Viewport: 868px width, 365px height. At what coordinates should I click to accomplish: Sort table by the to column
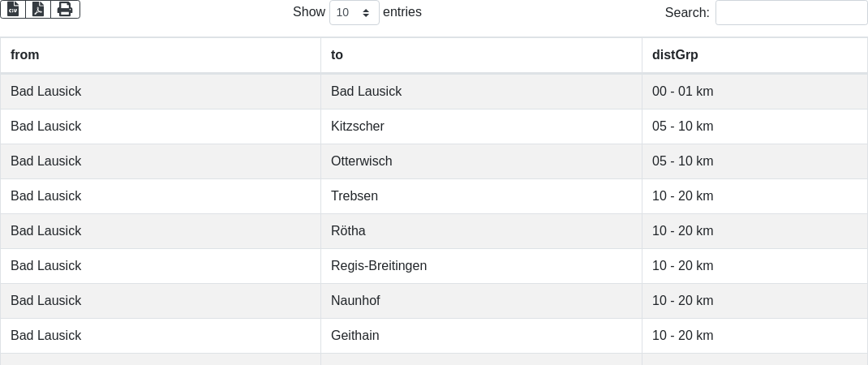click(482, 55)
